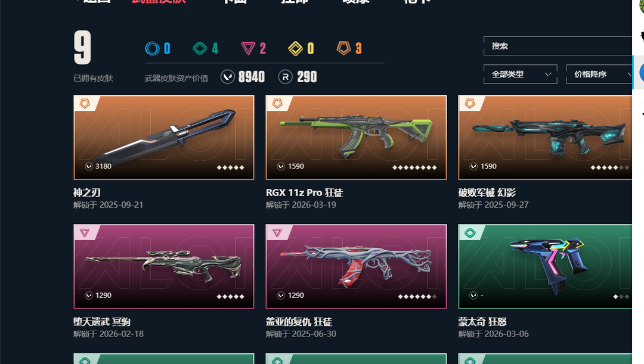The height and width of the screenshot is (364, 644).
Task: Click the pink tier badge on 堕天遗武 冥驹 card
Action: click(85, 233)
